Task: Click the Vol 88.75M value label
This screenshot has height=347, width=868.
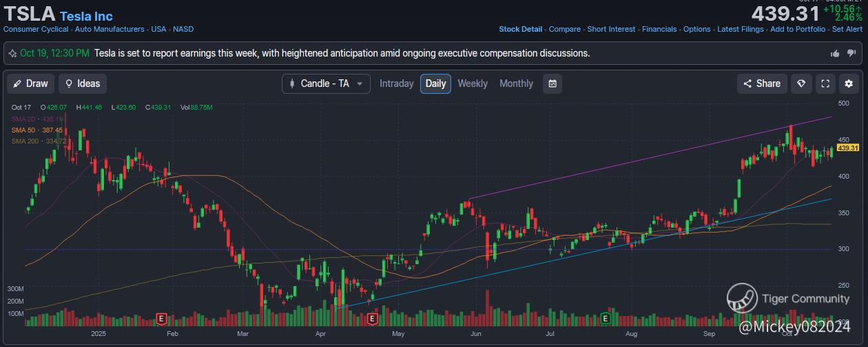Action: point(196,108)
